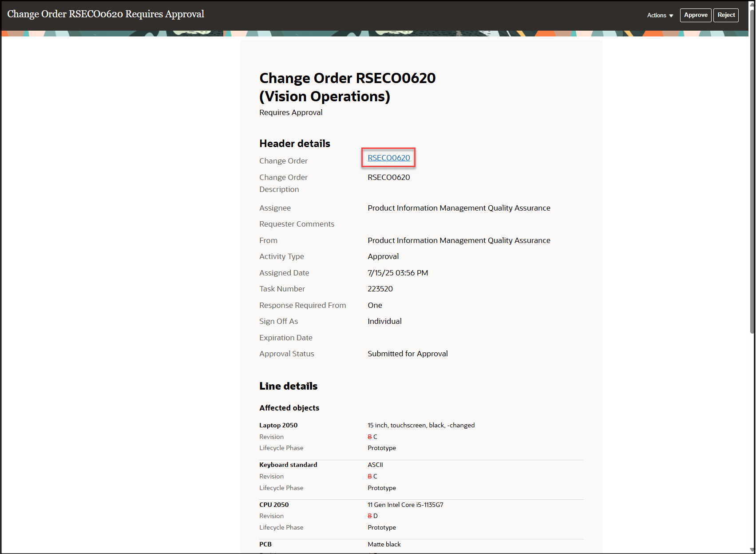Screen dimensions: 756x554
Task: Expand the Actions chevron in the header bar
Action: 670,16
